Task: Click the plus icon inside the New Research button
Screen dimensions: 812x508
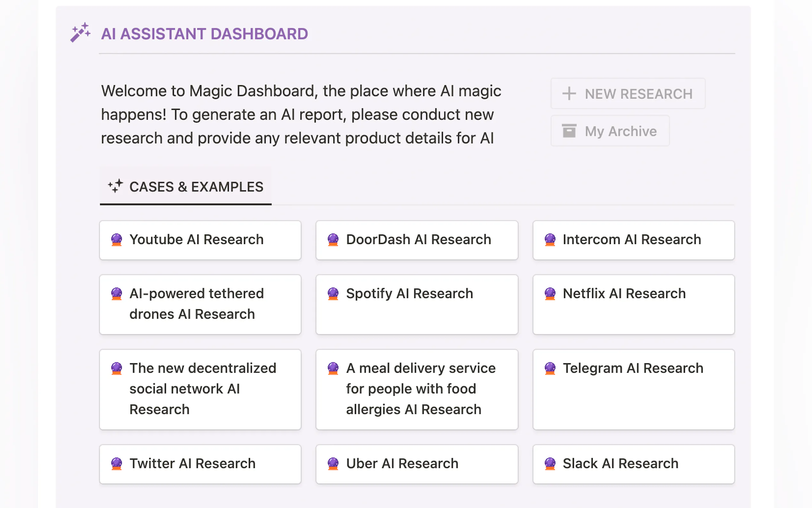Action: pos(569,93)
